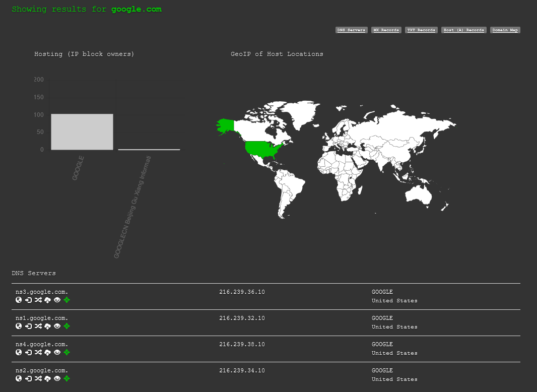Click GOOGLE owner in ns4.google.com row
This screenshot has height=392, width=537.
382,344
